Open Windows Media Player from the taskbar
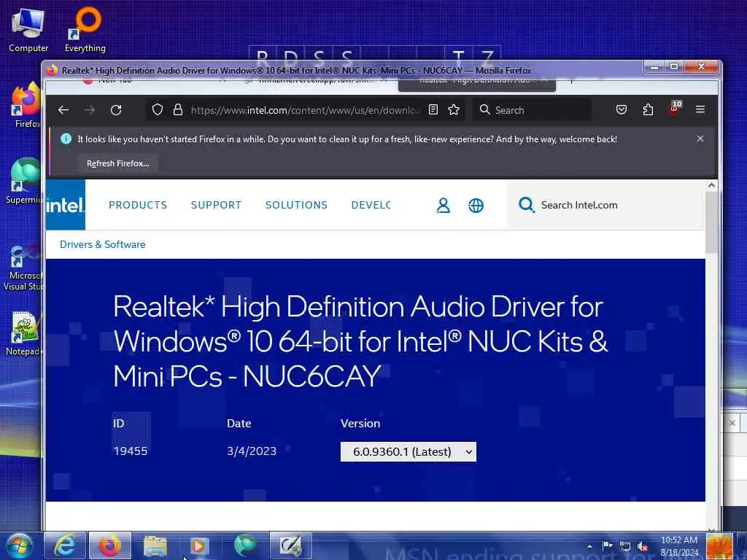The width and height of the screenshot is (747, 560). click(200, 545)
